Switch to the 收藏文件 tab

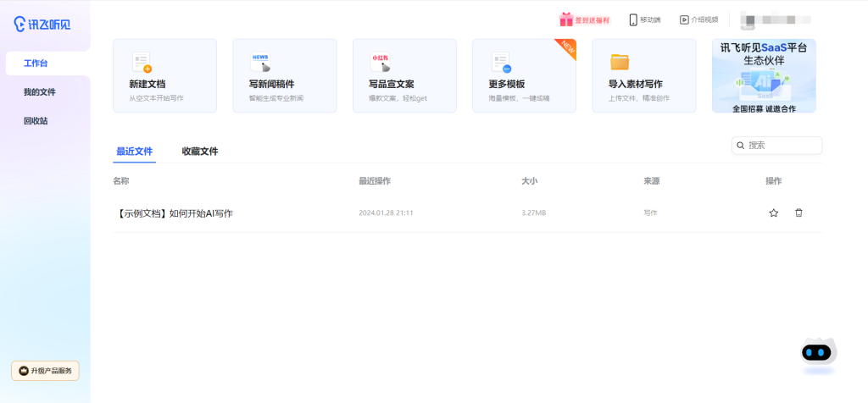(200, 152)
